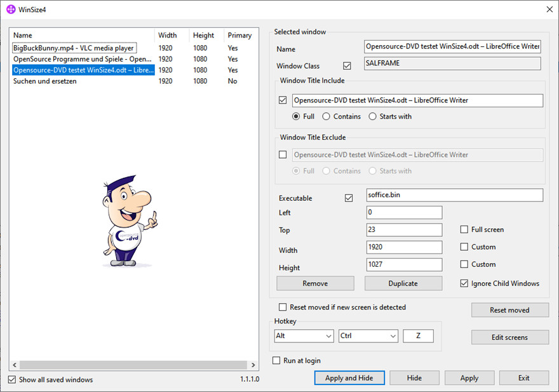This screenshot has width=559, height=392.
Task: Click the Edit screens button
Action: (x=509, y=337)
